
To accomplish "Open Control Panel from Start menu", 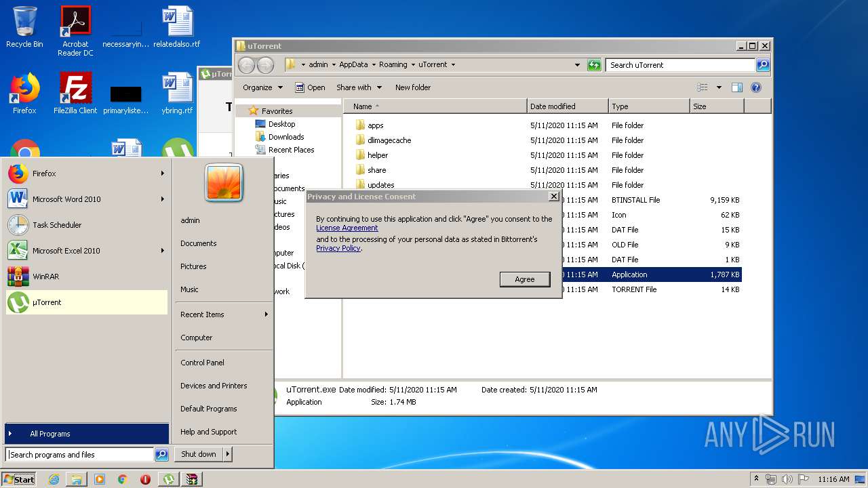I will (202, 363).
